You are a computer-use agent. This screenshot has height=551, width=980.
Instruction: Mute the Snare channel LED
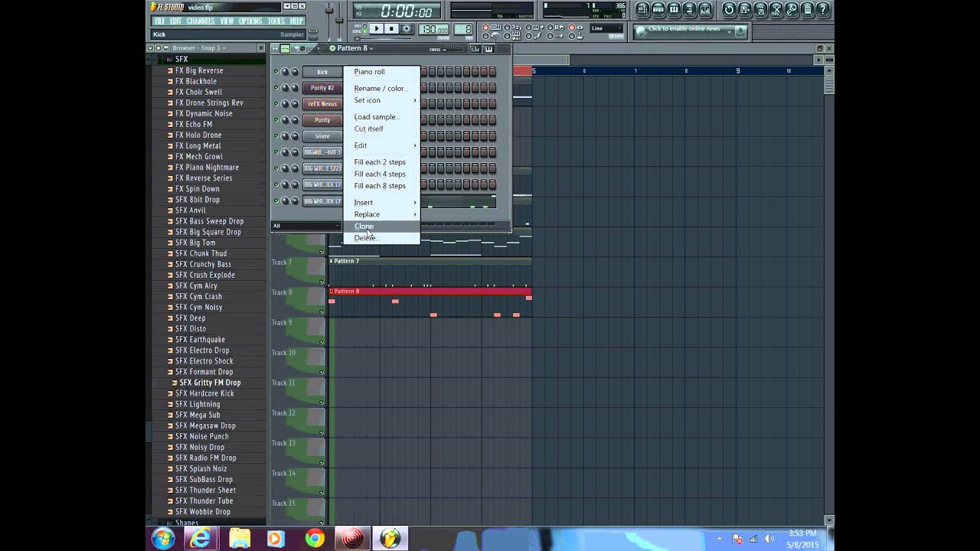coord(276,136)
